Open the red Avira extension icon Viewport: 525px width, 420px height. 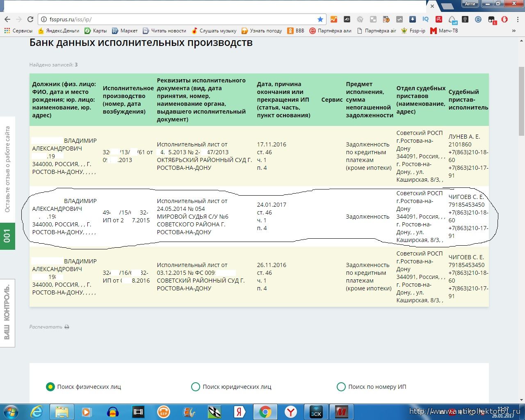pos(438,19)
